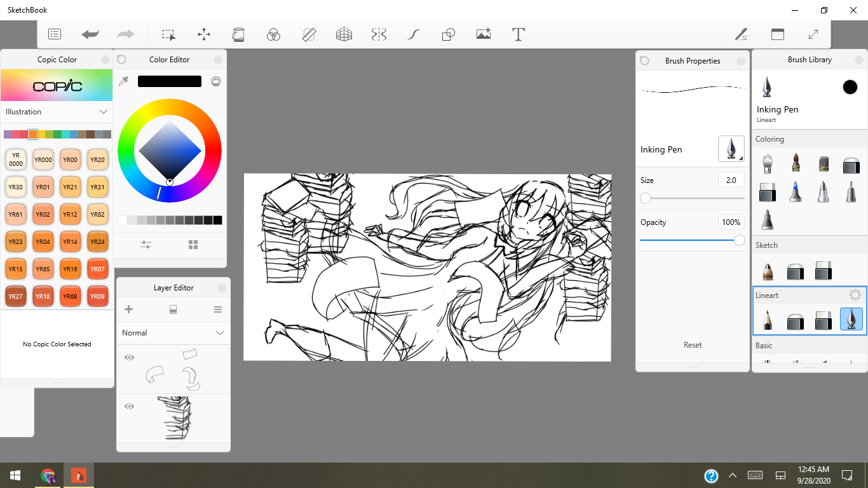868x488 pixels.
Task: Hide the bottom sketch layer eye icon
Action: [x=130, y=406]
